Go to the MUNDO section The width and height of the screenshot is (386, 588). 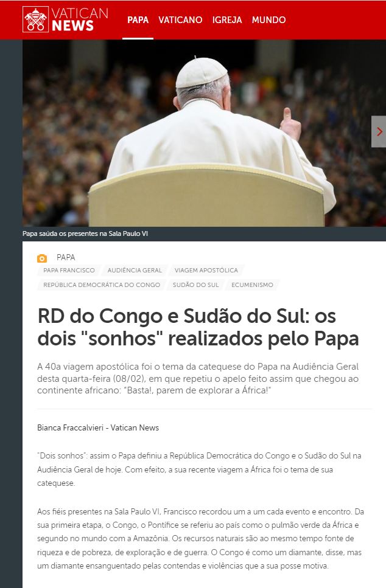[x=269, y=20]
